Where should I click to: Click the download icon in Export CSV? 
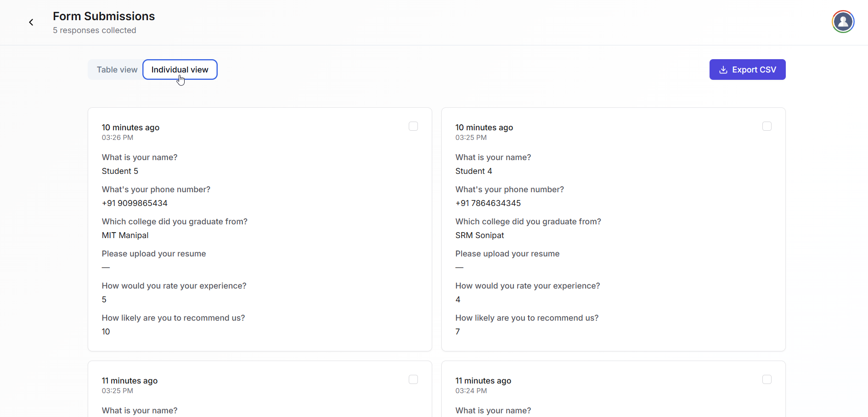(x=723, y=70)
